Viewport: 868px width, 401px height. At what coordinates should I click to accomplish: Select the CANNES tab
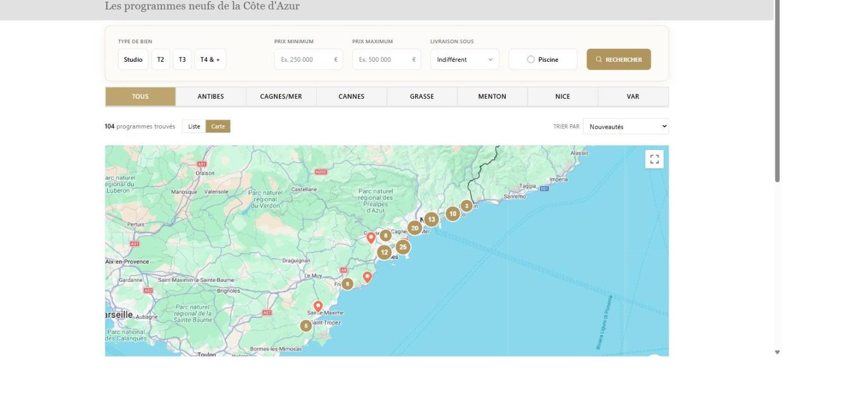pos(352,97)
